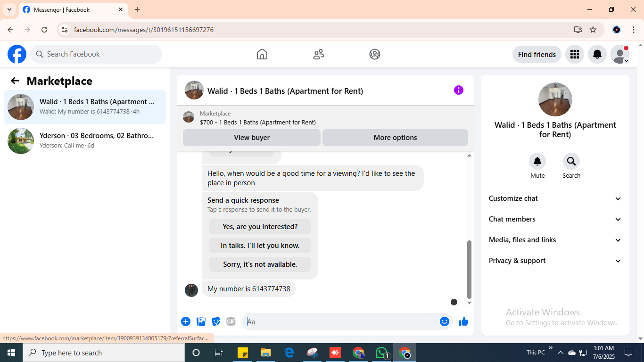The width and height of the screenshot is (644, 362).
Task: Send quick response 'In talks. I'll let you know.'
Action: click(x=260, y=246)
